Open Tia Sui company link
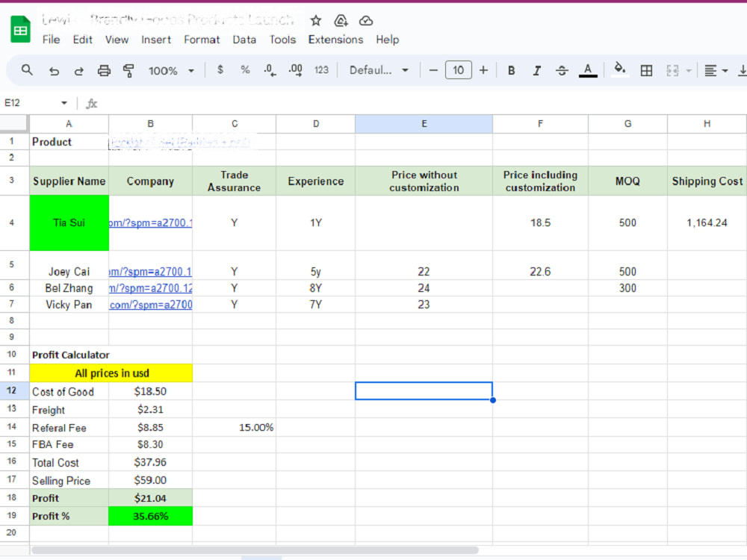The image size is (747, 560). [151, 223]
